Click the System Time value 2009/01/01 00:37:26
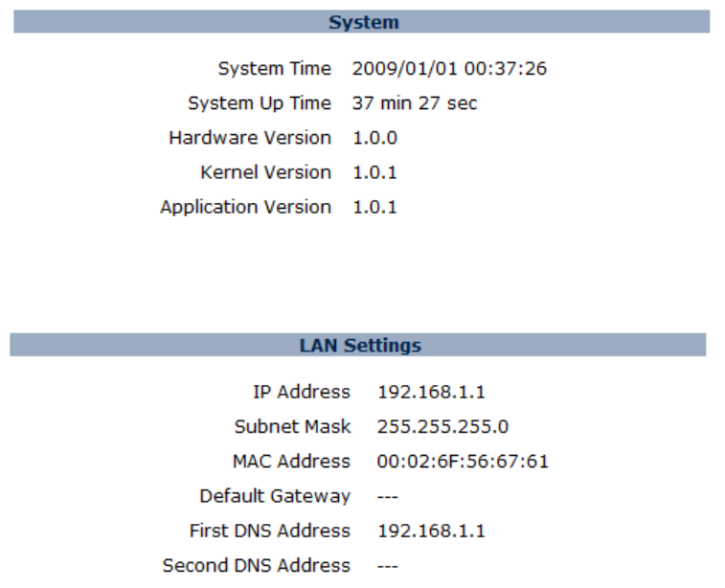Viewport: 725px width, 588px height. coord(449,69)
